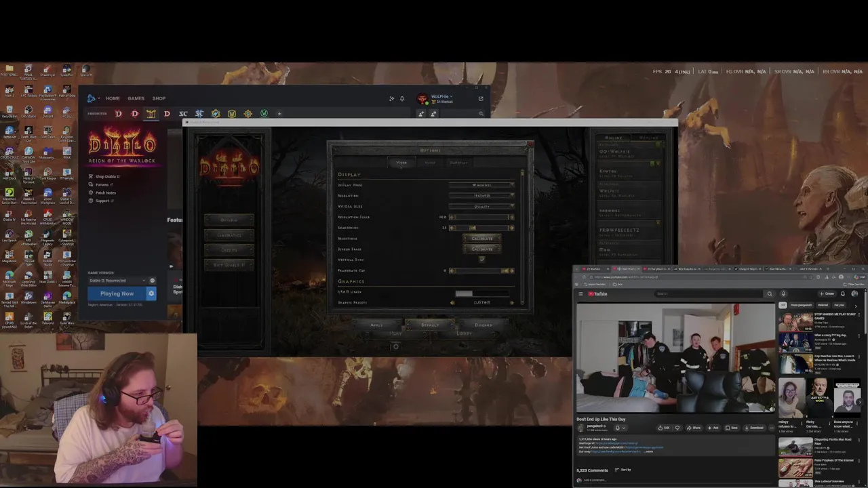Open the Patch Notes link
Viewport: 868px width, 488px height.
(x=105, y=192)
